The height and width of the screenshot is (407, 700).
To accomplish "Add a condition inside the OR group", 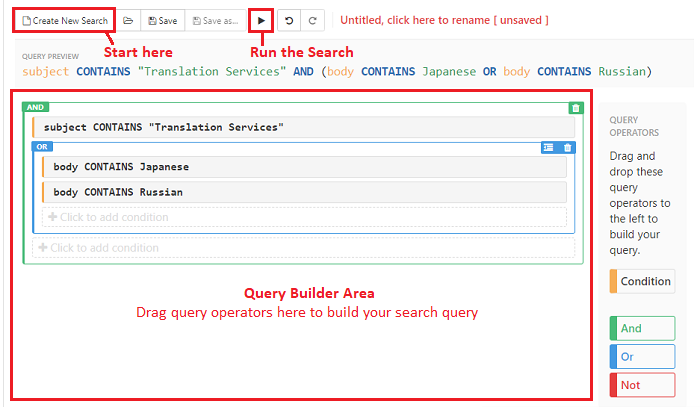I will click(304, 217).
